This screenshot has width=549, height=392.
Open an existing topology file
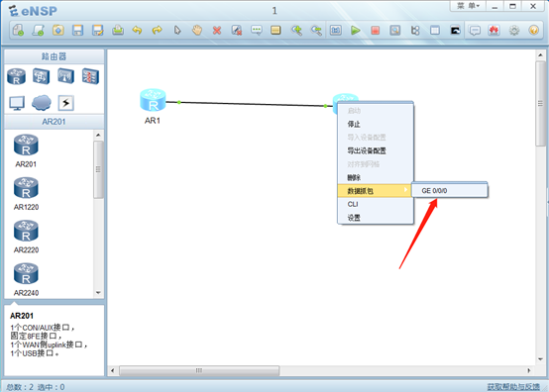pos(58,31)
